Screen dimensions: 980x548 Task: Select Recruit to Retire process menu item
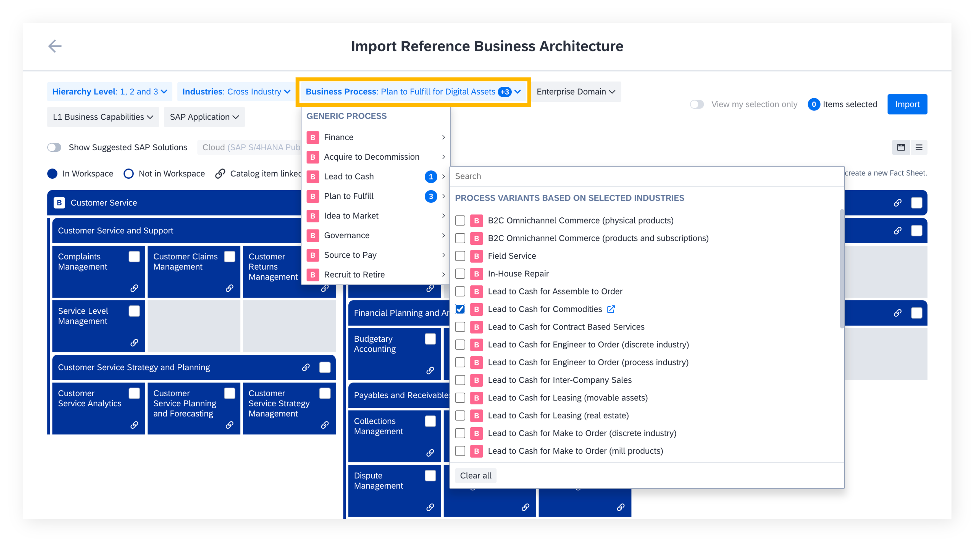(x=375, y=275)
